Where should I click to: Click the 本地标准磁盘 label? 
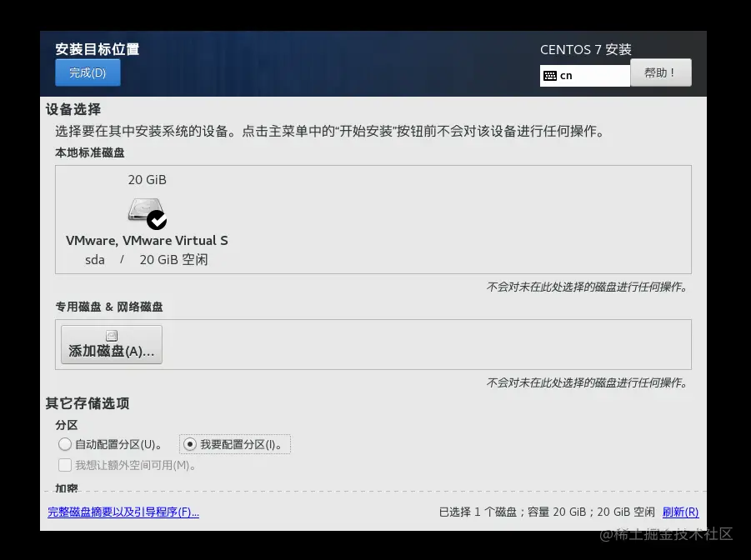(89, 152)
